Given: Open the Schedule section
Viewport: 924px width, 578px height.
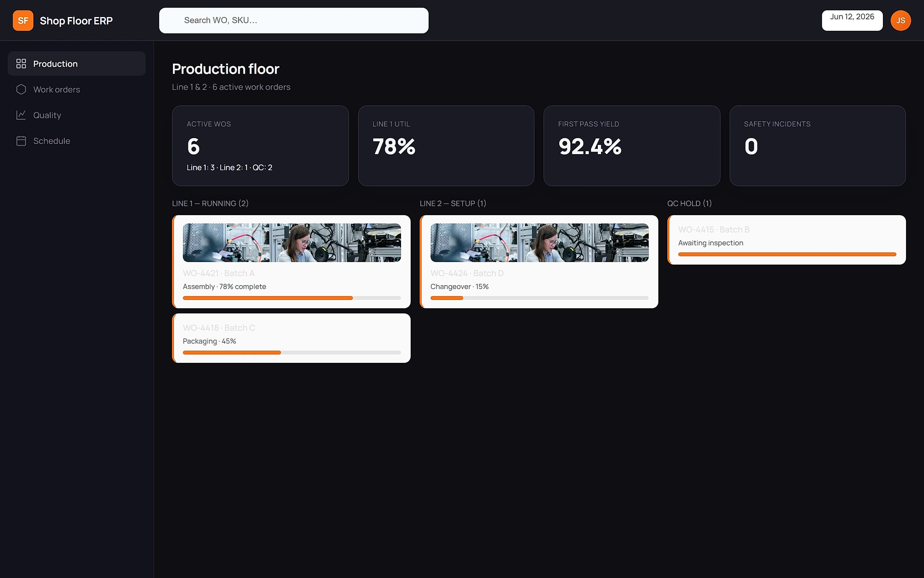Looking at the screenshot, I should coord(76,141).
